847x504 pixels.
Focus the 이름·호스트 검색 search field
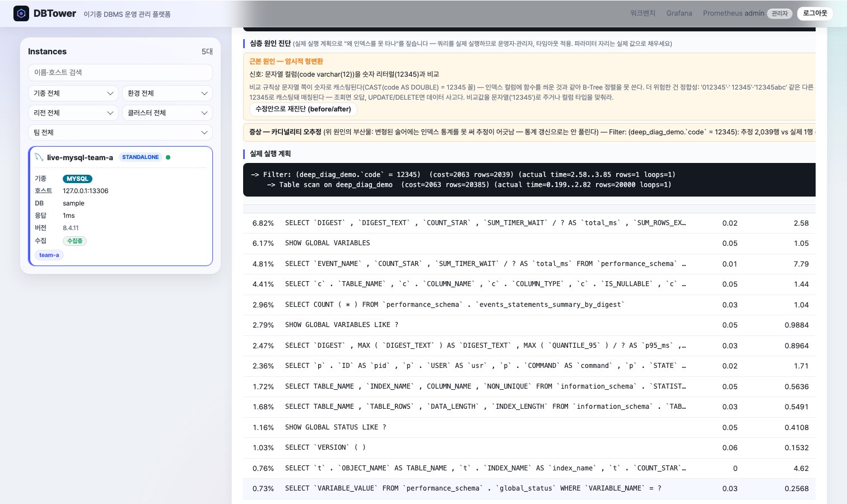(x=120, y=72)
